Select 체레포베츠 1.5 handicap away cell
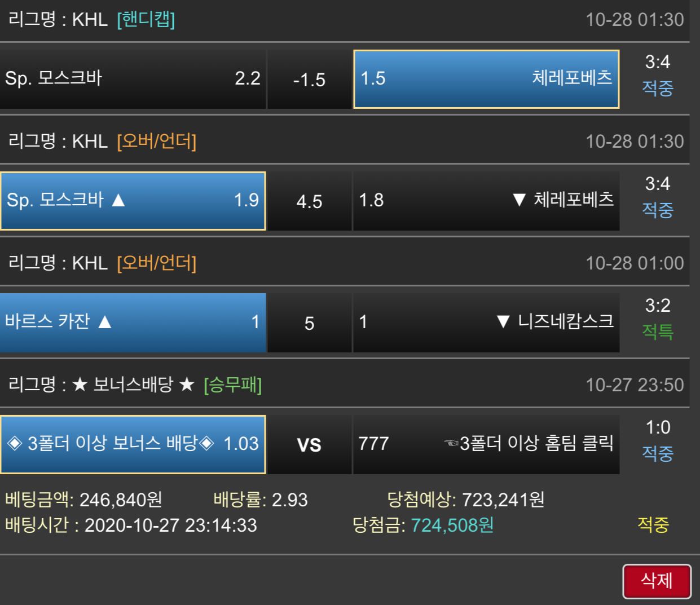Viewport: 700px width, 605px height. tap(486, 79)
